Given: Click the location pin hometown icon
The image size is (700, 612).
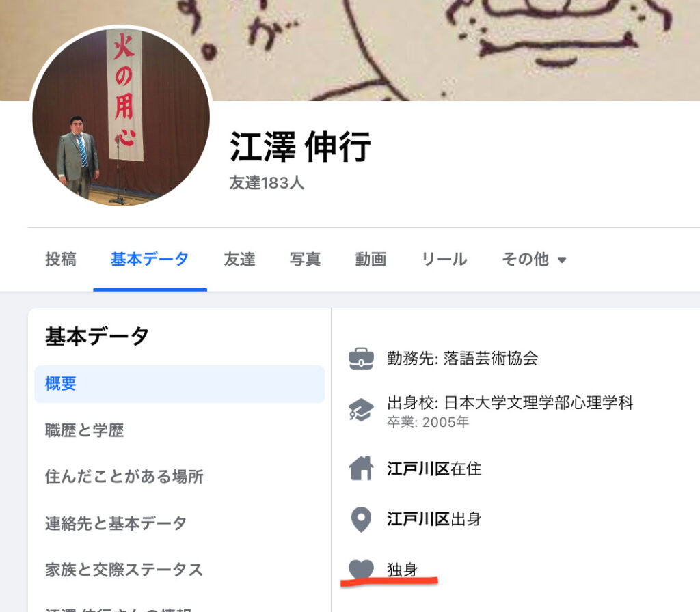Looking at the screenshot, I should coord(361,520).
